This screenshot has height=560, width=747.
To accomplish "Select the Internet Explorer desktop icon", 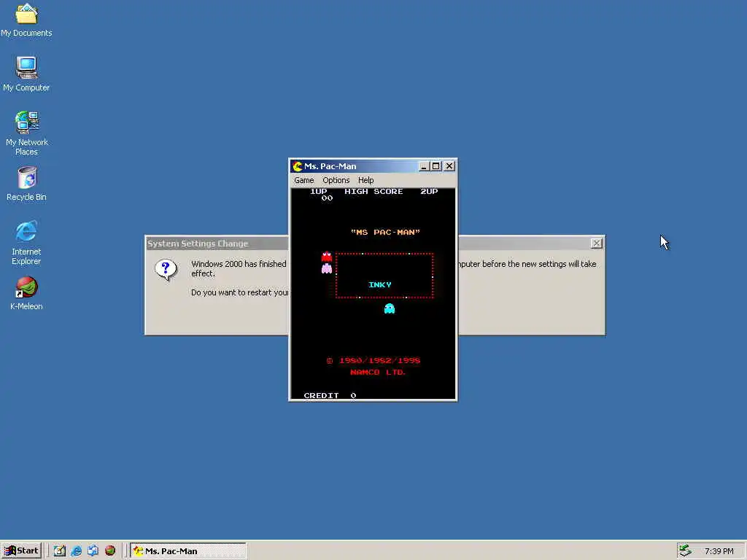I will tap(27, 243).
